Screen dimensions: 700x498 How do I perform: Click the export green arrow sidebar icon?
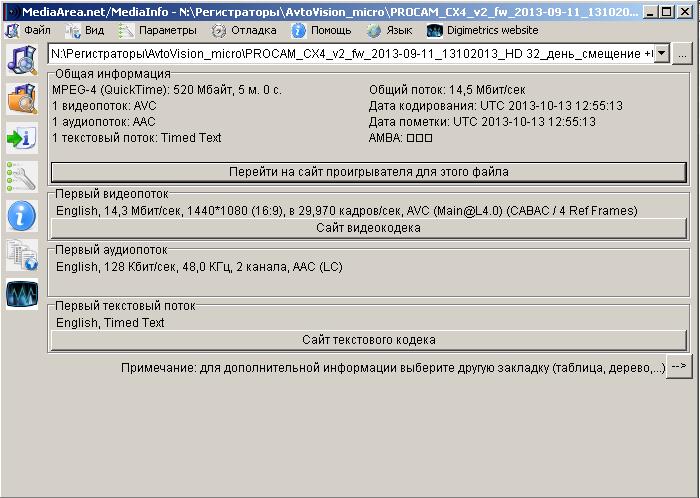21,137
